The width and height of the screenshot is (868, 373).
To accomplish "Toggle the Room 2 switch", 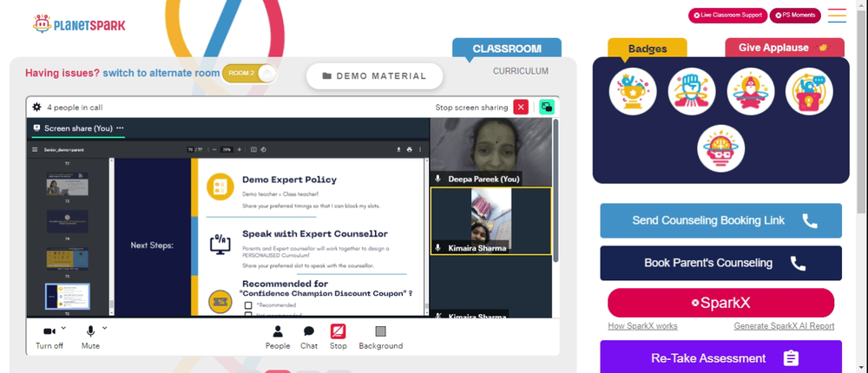I will click(x=249, y=74).
